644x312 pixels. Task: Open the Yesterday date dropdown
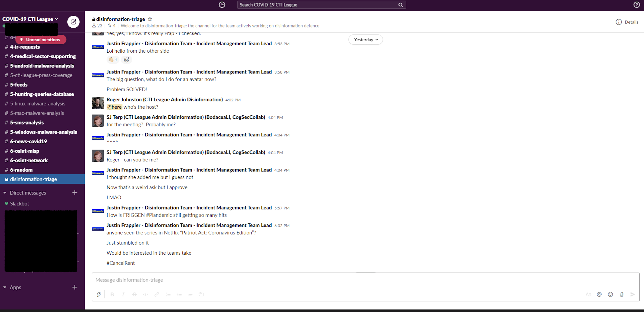click(x=365, y=40)
